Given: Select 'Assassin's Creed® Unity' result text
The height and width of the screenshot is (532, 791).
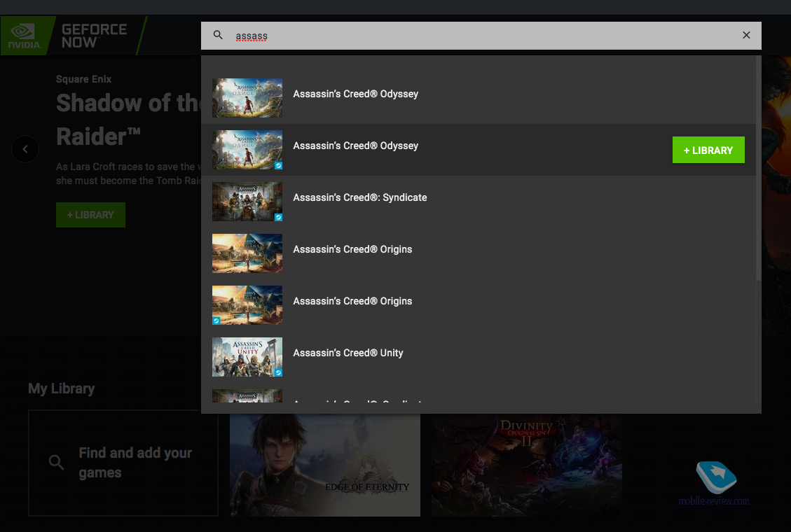Looking at the screenshot, I should (348, 353).
